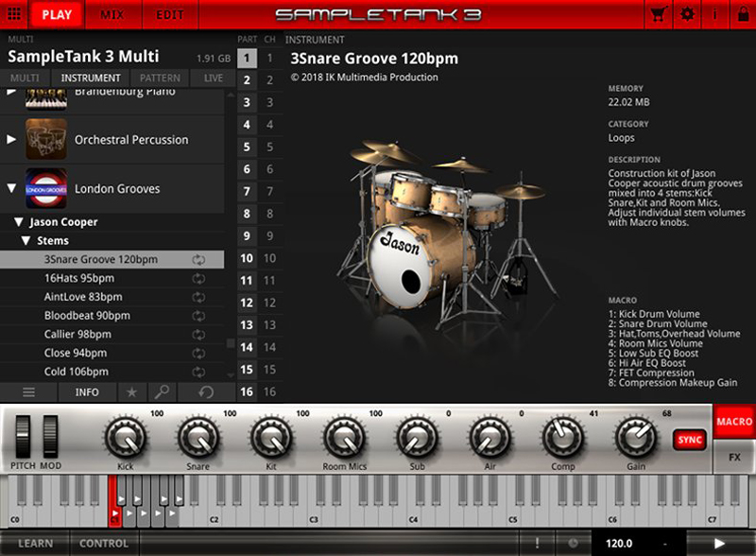756x556 pixels.
Task: Select 16Hats 95bpm instrument
Action: (x=112, y=279)
